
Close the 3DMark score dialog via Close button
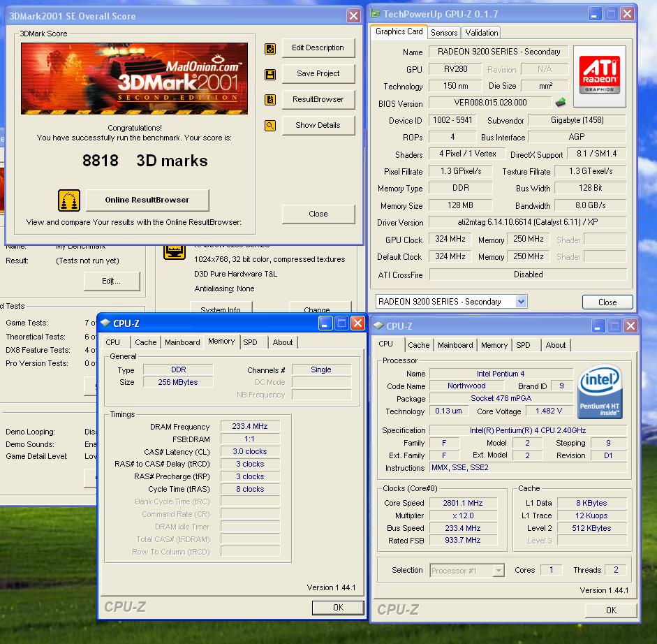[318, 214]
